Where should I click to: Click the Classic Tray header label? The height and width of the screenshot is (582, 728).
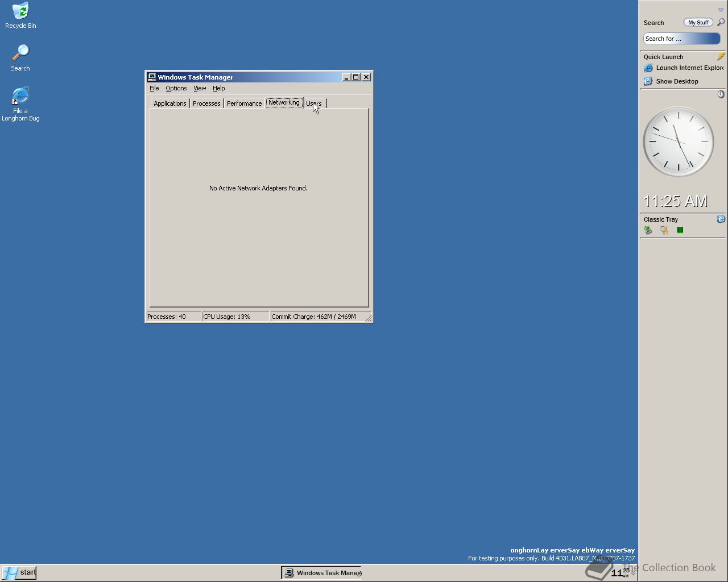(660, 219)
